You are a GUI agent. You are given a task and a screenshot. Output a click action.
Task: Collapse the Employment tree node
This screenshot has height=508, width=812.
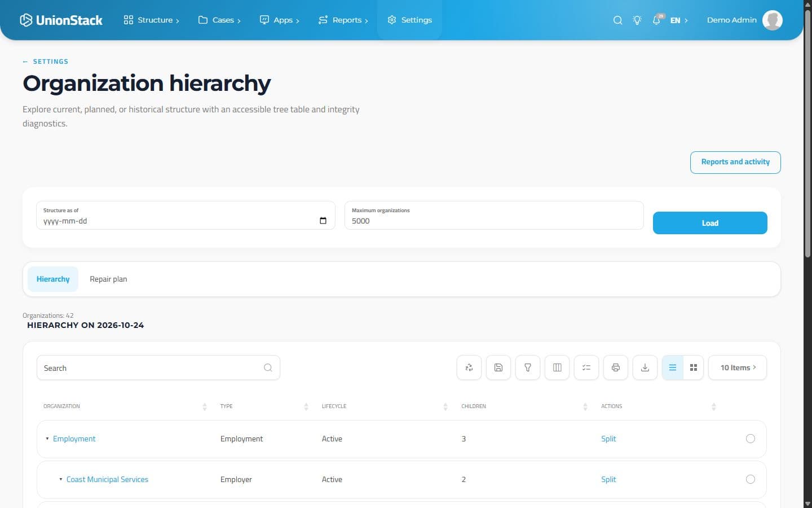tap(47, 439)
